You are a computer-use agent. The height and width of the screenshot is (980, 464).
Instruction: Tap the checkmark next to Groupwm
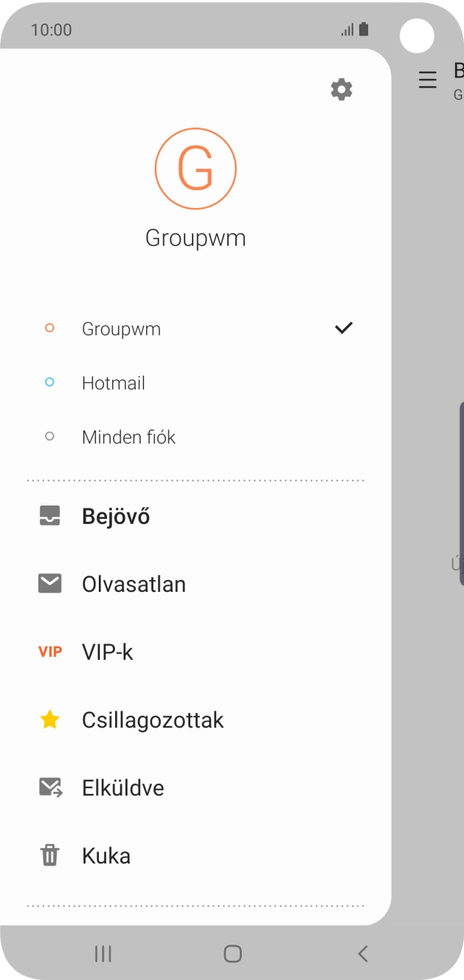(x=343, y=328)
